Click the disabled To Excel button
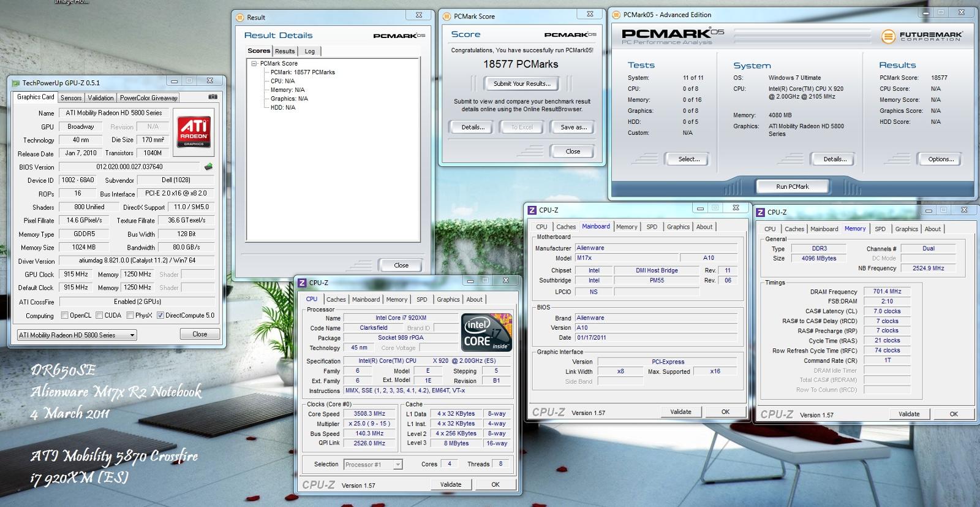This screenshot has width=980, height=507. pos(522,127)
